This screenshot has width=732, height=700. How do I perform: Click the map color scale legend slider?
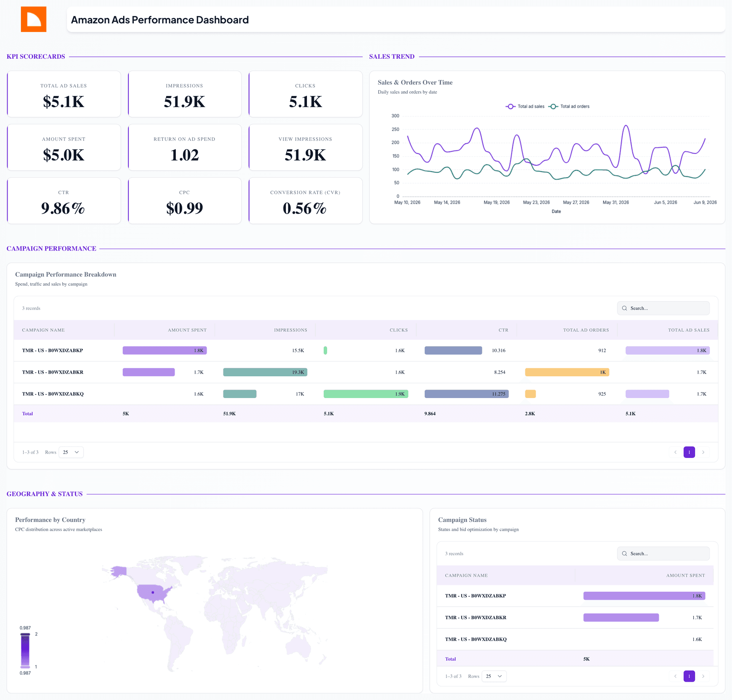[25, 651]
